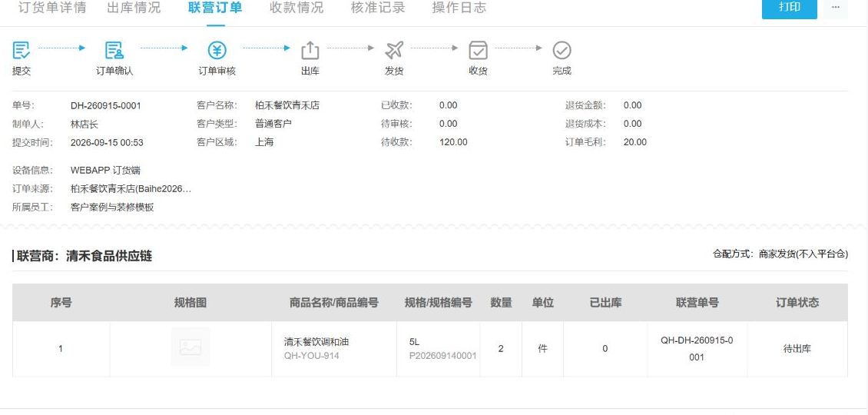Click the 数量 column header
This screenshot has height=415, width=868.
click(501, 303)
